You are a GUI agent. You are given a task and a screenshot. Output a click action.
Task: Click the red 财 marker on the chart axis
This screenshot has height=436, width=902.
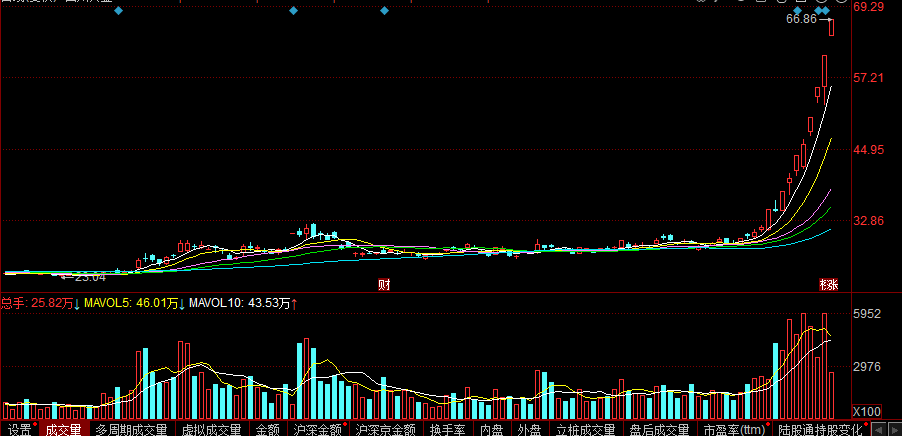click(x=384, y=284)
